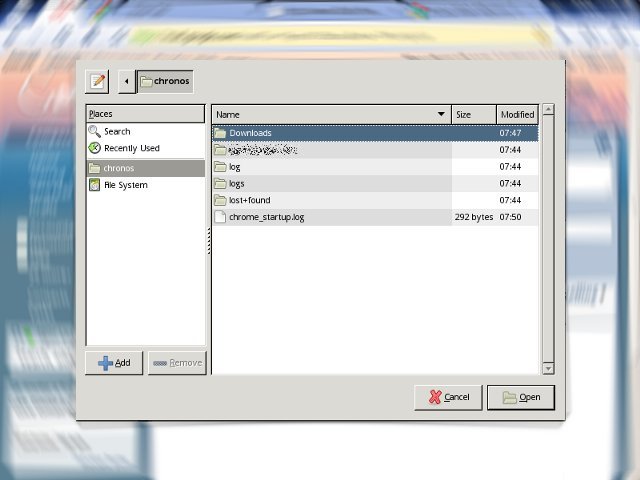This screenshot has width=640, height=480.
Task: Sort by the Name column header
Action: (331, 115)
